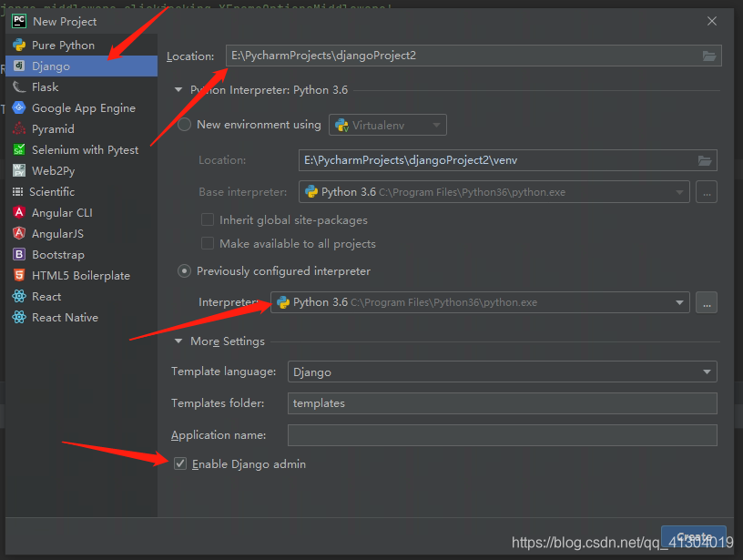
Task: Click the HTML5 Boilerplate icon
Action: pos(19,275)
